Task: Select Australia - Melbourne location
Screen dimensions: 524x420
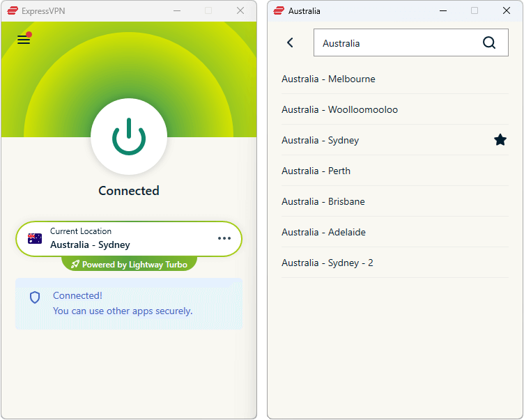Action: point(395,79)
